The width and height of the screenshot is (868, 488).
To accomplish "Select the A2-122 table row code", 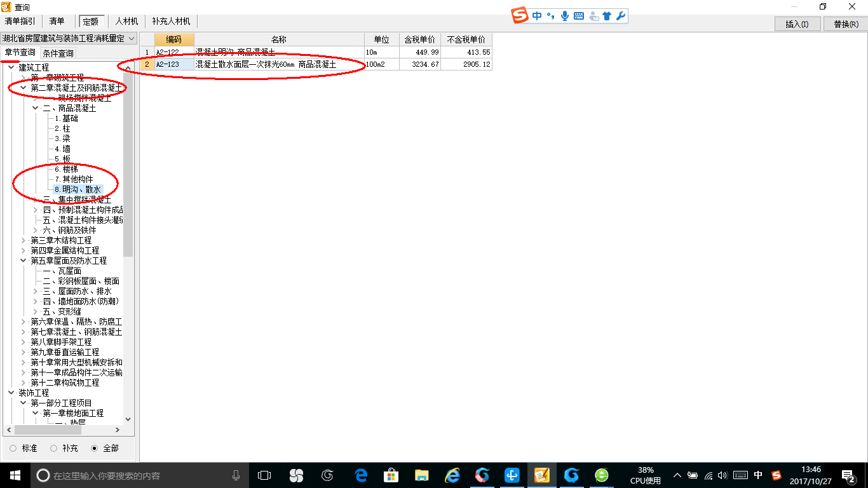I will pos(174,52).
